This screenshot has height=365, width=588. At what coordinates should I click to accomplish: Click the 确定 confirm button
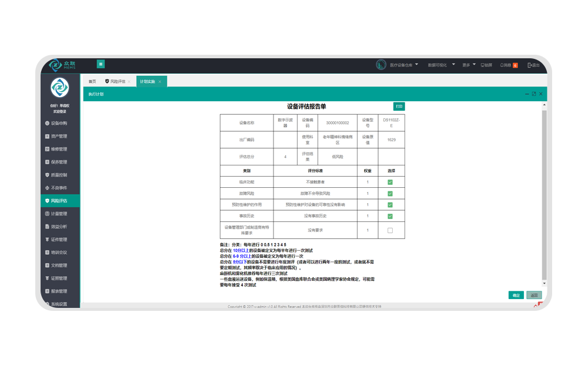point(516,296)
